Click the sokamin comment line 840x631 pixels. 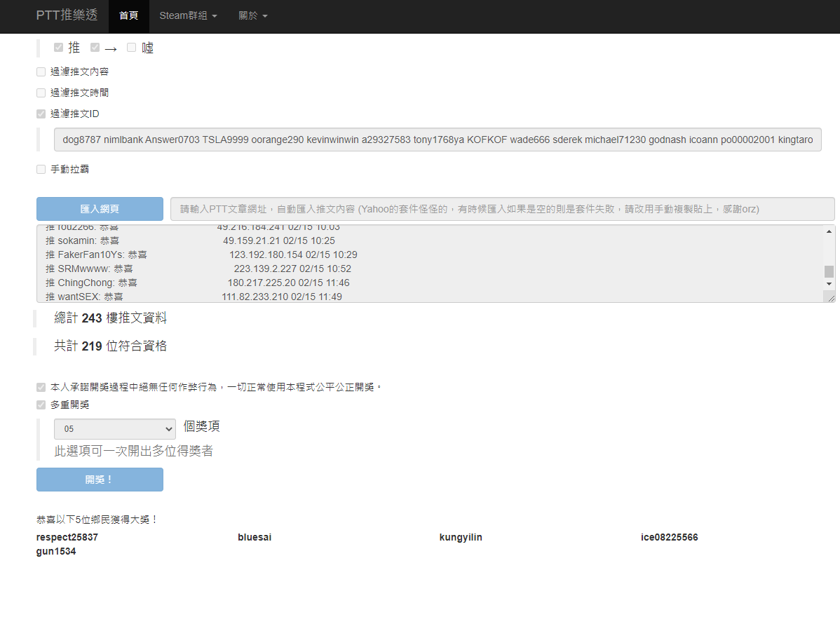190,241
